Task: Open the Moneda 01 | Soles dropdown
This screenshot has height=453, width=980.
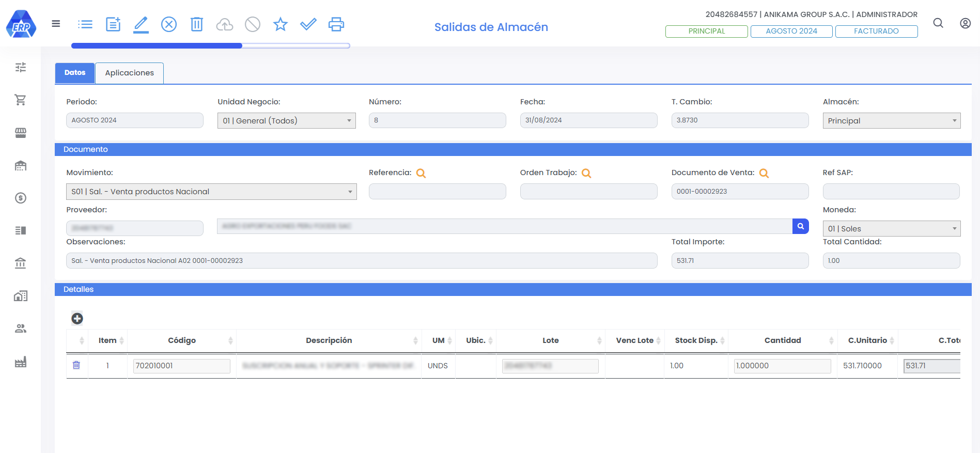Action: click(x=892, y=228)
